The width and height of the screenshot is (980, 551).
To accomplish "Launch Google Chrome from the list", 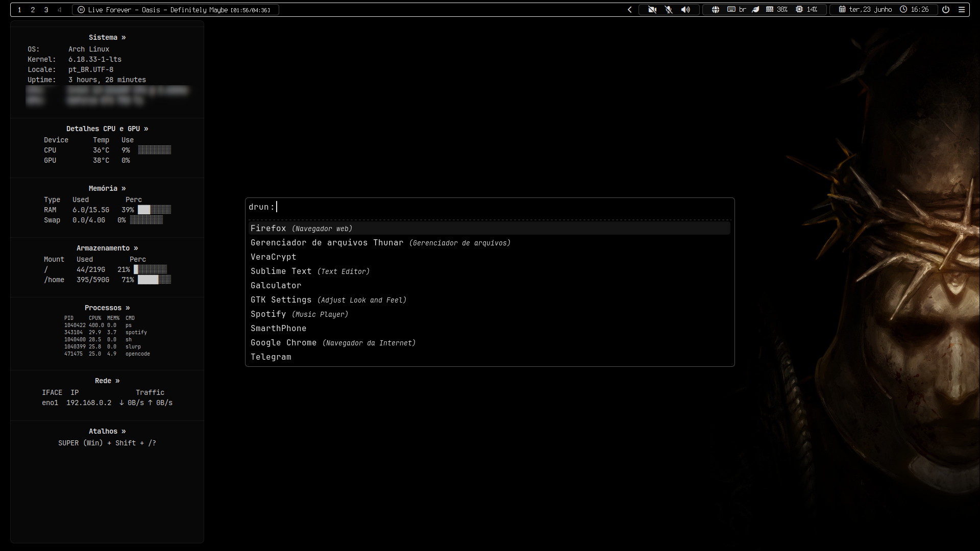I will [x=489, y=342].
